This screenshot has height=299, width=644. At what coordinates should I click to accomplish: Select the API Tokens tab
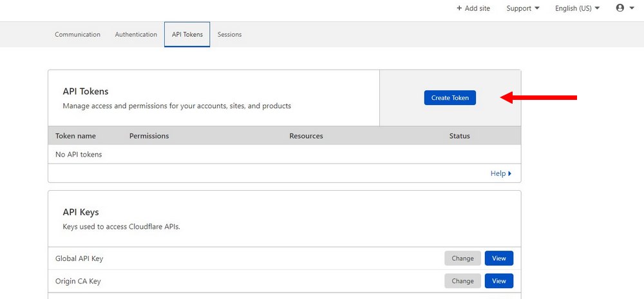tap(187, 35)
